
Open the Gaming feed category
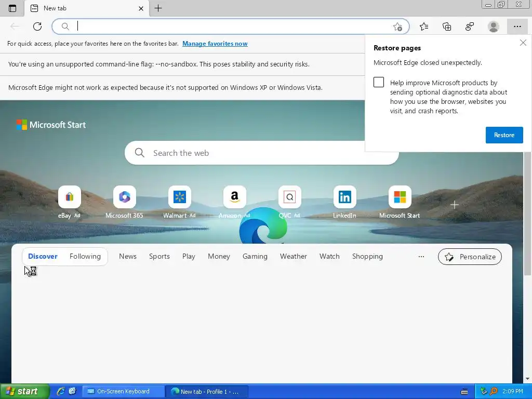coord(255,256)
